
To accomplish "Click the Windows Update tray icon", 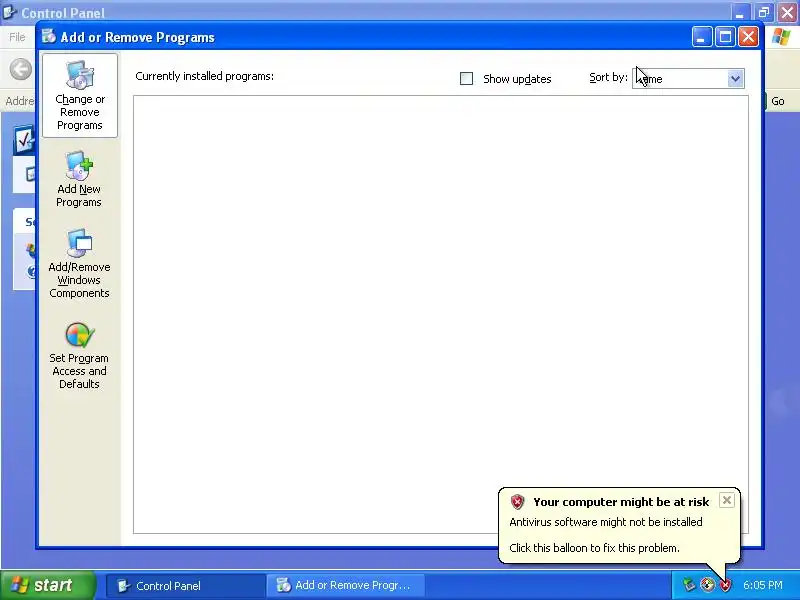I will [x=707, y=585].
